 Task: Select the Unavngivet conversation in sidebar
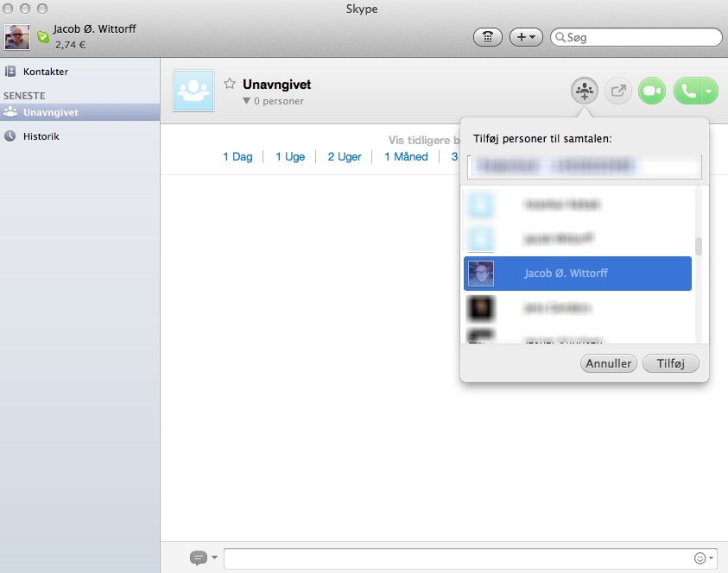pos(79,112)
